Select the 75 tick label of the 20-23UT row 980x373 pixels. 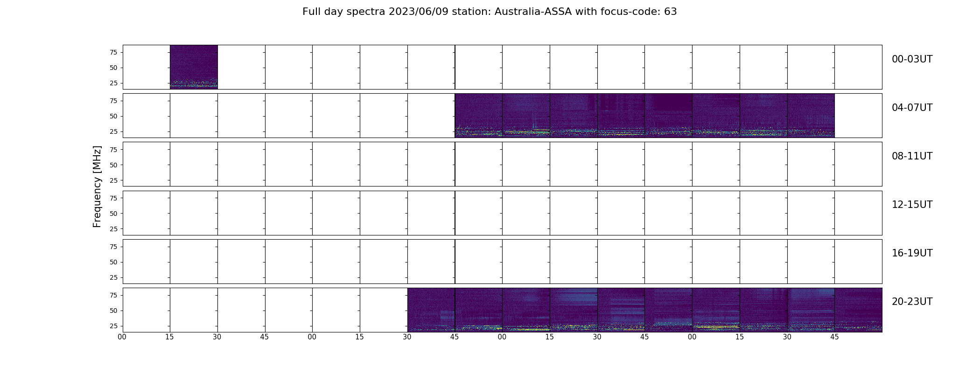click(113, 295)
